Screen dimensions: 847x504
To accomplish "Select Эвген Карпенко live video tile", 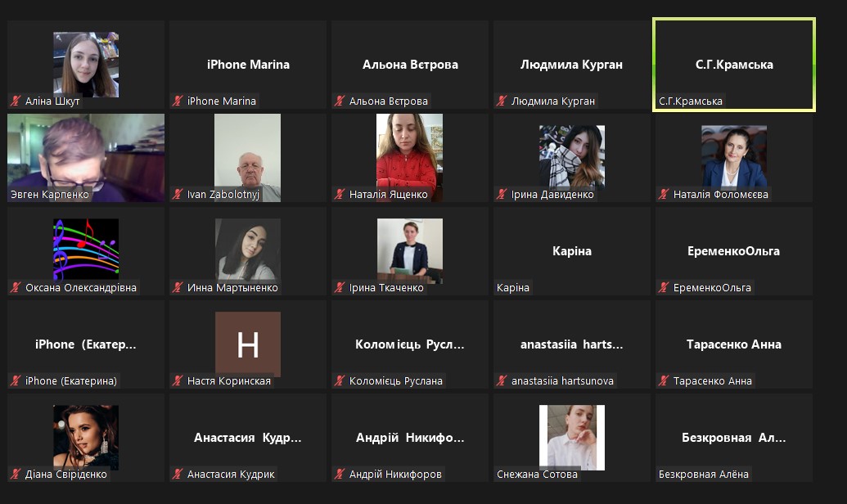I will click(86, 158).
